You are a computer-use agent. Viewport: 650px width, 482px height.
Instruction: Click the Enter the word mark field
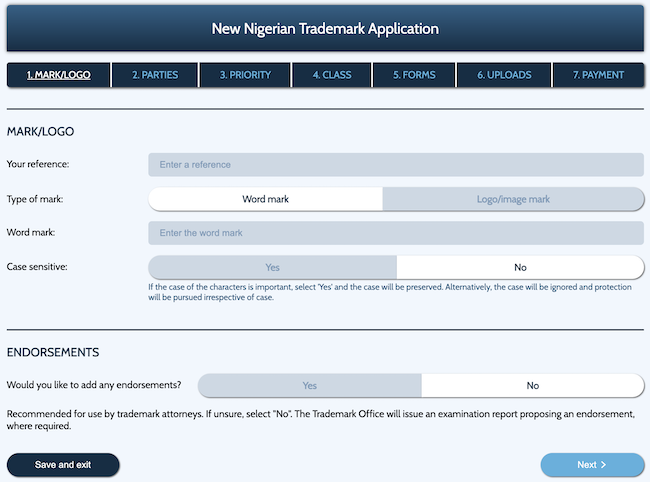pos(396,233)
